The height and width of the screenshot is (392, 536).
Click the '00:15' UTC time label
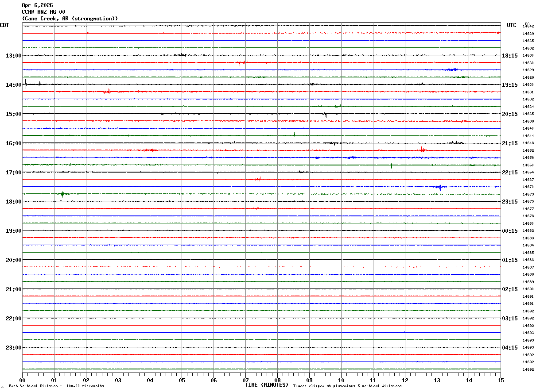pos(510,231)
